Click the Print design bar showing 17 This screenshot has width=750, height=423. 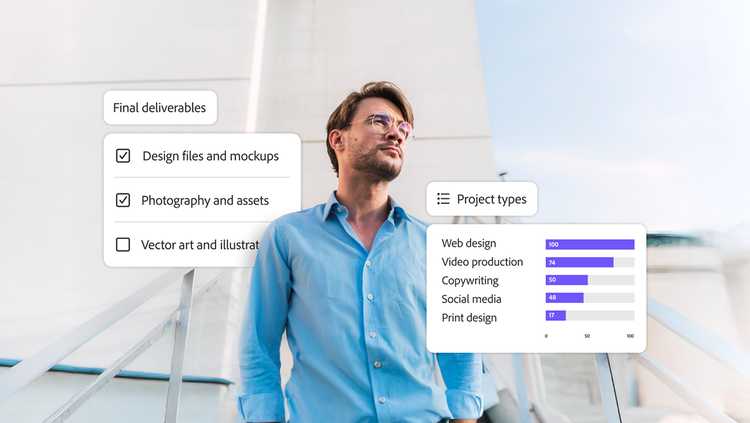(x=555, y=316)
